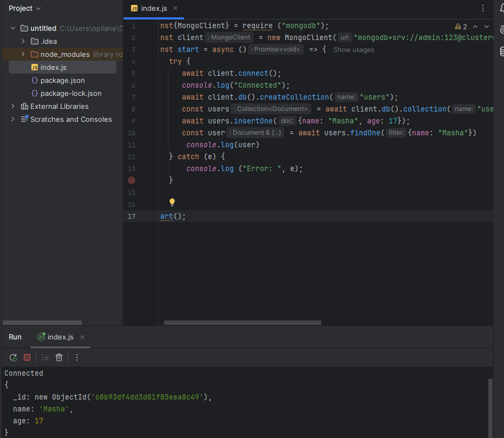
Task: Open warnings indicator showing 2 problems
Action: (x=461, y=27)
